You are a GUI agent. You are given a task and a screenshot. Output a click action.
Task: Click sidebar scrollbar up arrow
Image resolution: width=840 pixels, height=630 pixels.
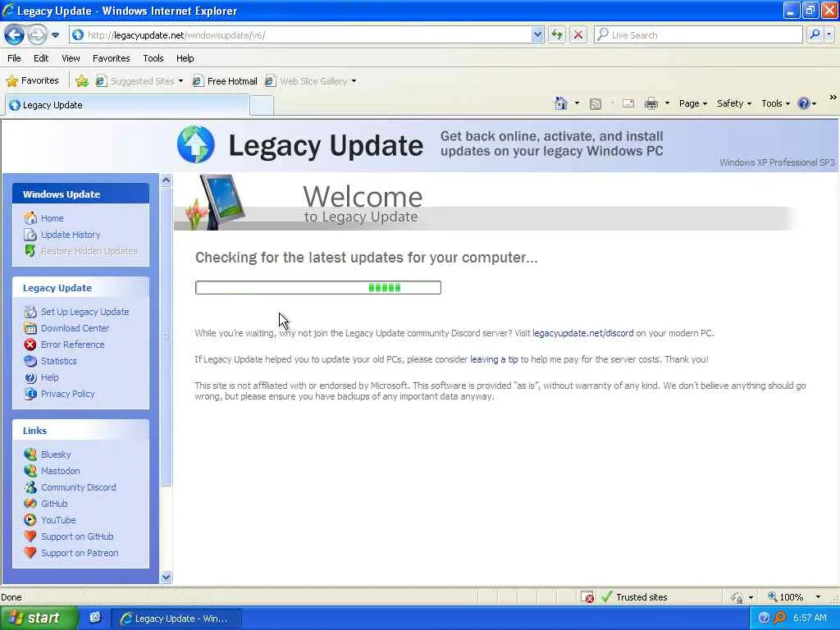pos(166,180)
